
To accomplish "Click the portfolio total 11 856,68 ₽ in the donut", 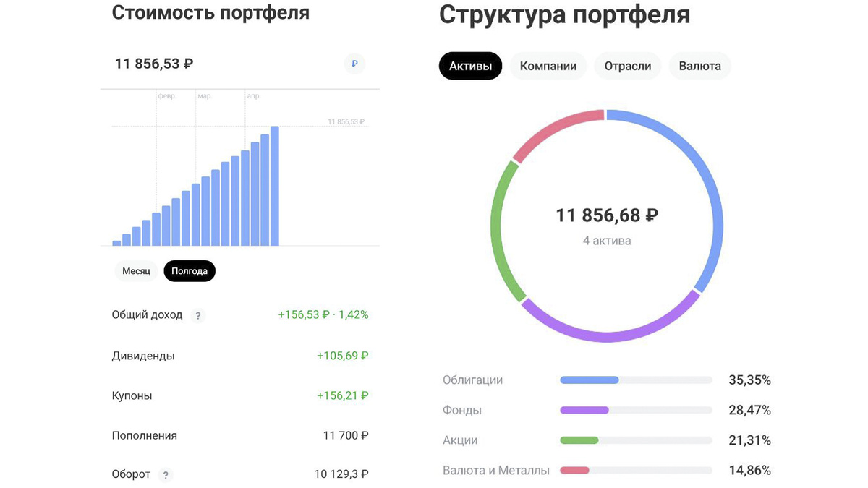I will (607, 215).
